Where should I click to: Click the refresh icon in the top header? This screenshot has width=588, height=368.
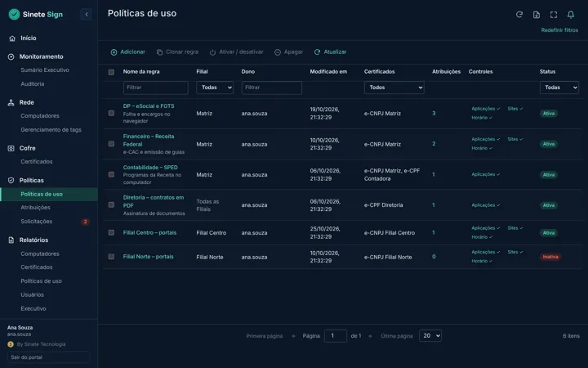click(519, 15)
